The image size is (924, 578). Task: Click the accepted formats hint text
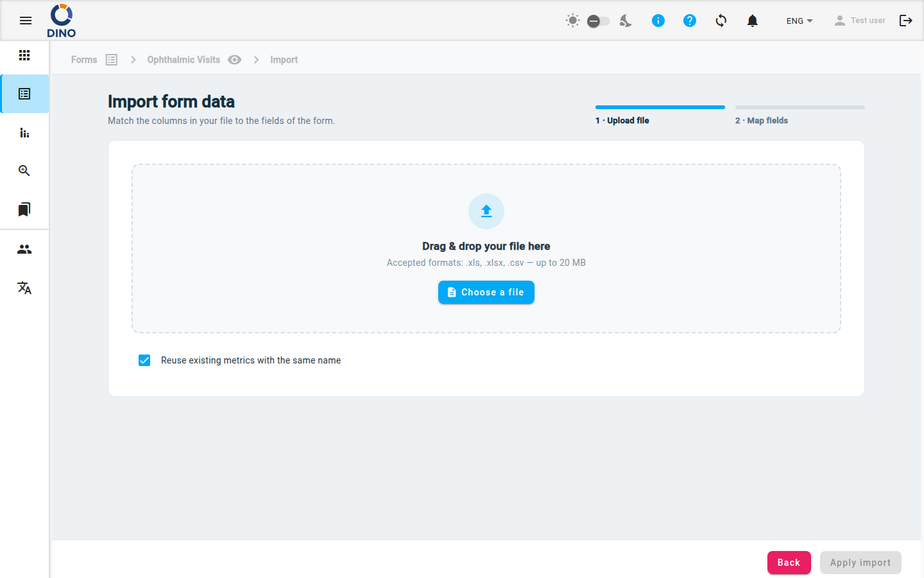point(486,263)
